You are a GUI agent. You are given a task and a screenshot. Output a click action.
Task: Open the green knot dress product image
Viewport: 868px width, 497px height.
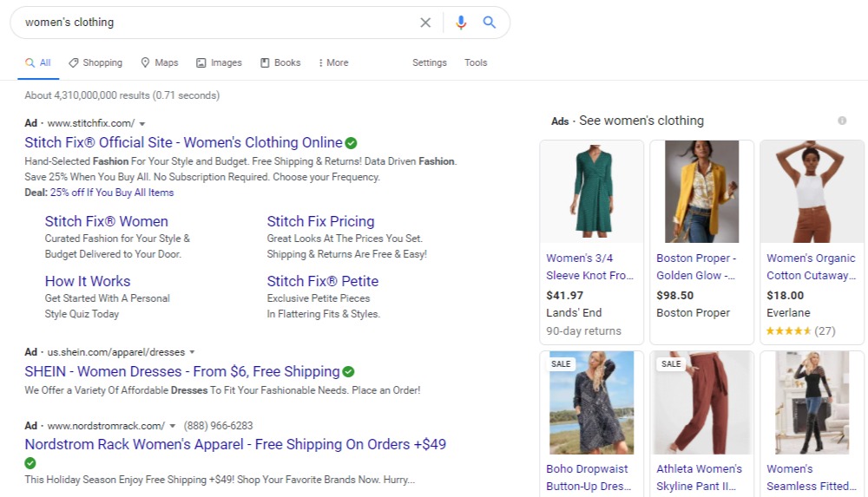coord(592,192)
